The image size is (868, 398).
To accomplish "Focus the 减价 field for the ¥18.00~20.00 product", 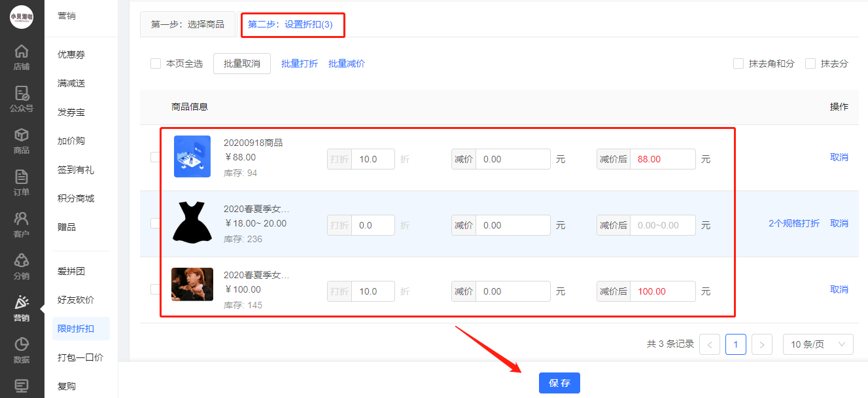I will [x=513, y=225].
